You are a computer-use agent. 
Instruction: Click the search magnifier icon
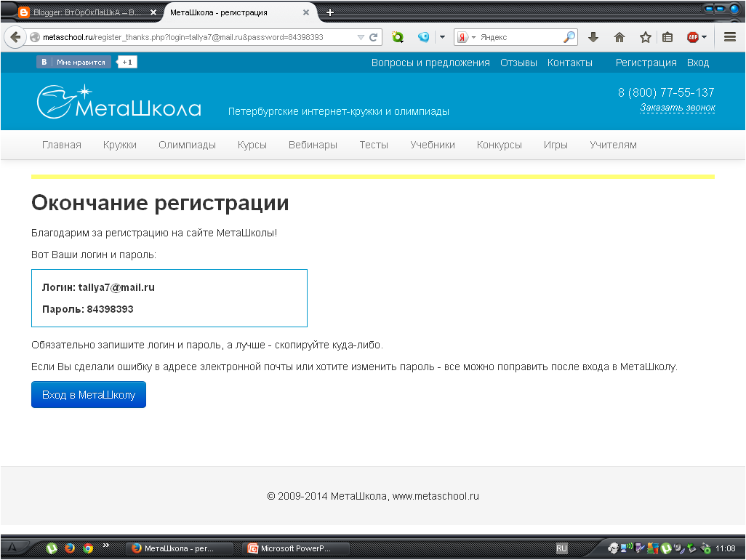(x=569, y=37)
